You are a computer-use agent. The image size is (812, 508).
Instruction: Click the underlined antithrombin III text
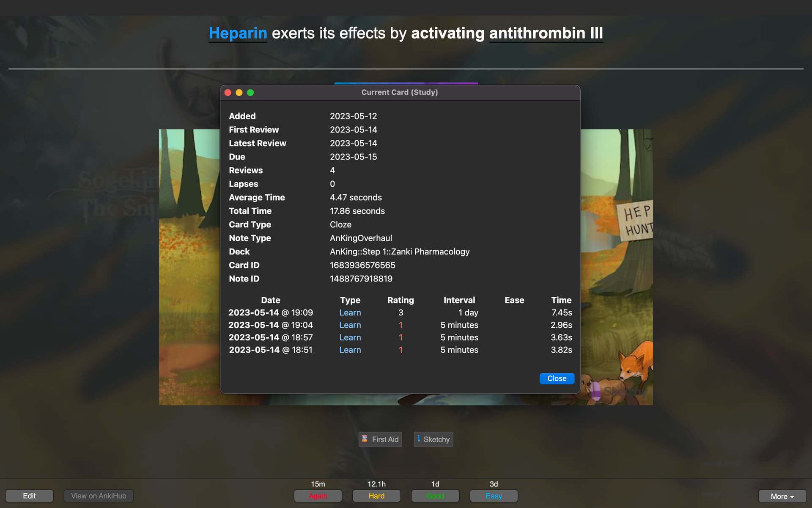(546, 33)
